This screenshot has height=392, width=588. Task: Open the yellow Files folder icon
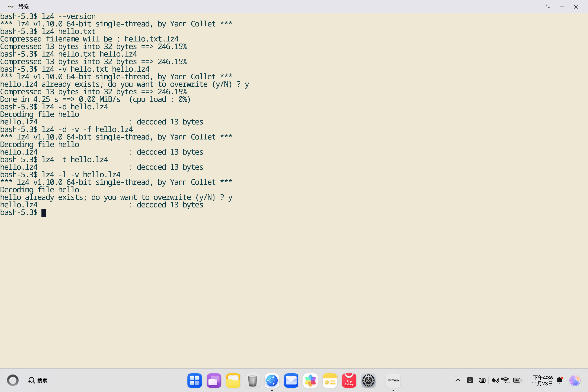(x=233, y=381)
